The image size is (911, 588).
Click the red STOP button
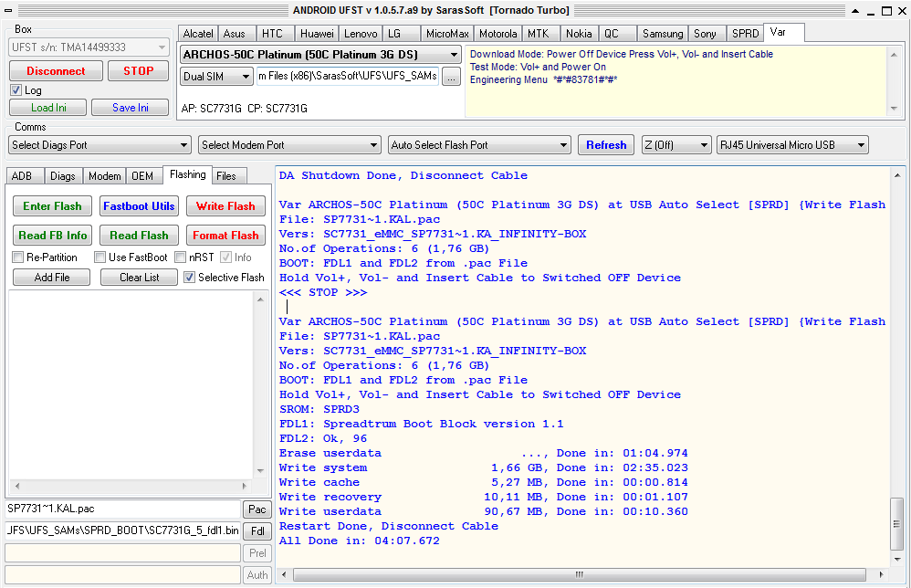click(x=138, y=71)
